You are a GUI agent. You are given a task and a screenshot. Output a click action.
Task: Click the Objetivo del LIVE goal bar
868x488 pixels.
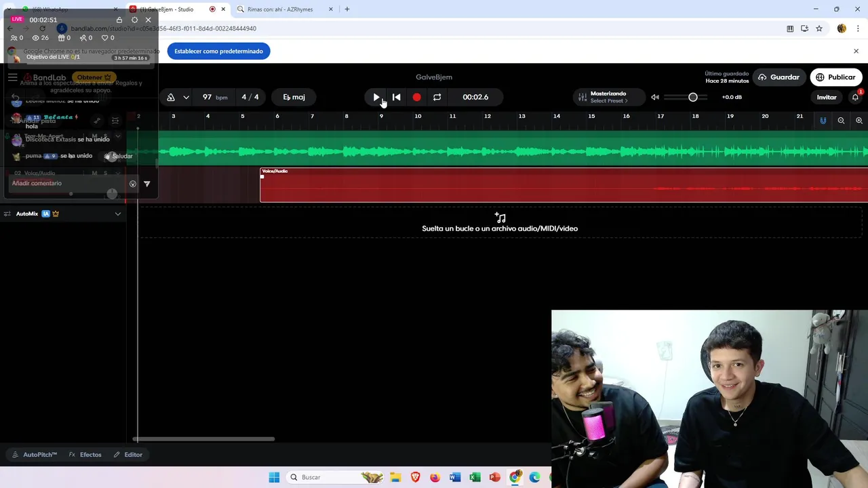pos(80,58)
